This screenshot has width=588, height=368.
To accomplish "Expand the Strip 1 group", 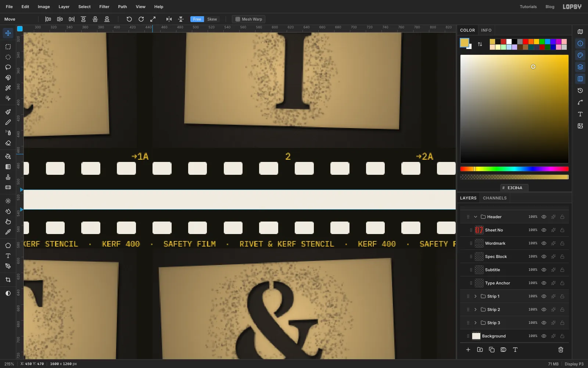I will click(476, 296).
